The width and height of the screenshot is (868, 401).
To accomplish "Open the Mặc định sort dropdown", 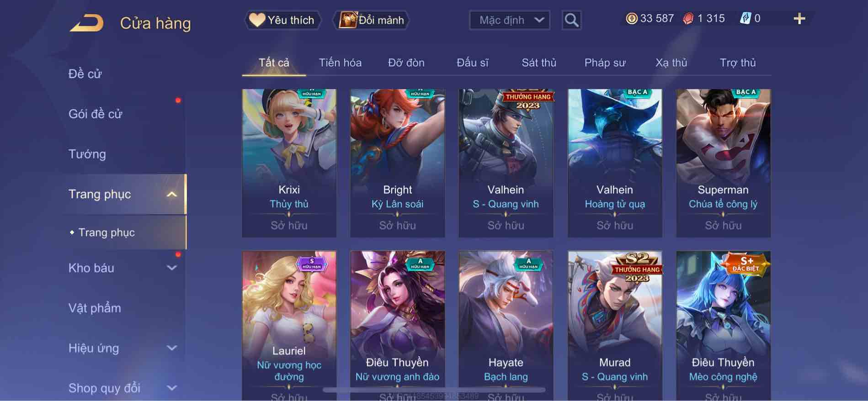I will tap(510, 20).
